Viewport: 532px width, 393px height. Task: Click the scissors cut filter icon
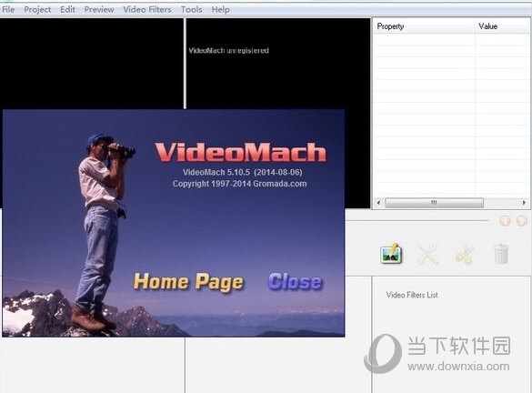pyautogui.click(x=464, y=254)
